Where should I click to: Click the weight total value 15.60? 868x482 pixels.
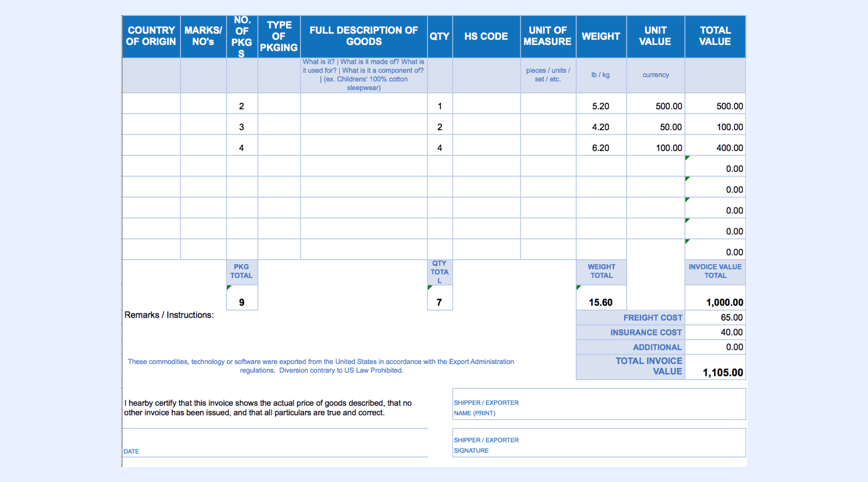(x=601, y=298)
